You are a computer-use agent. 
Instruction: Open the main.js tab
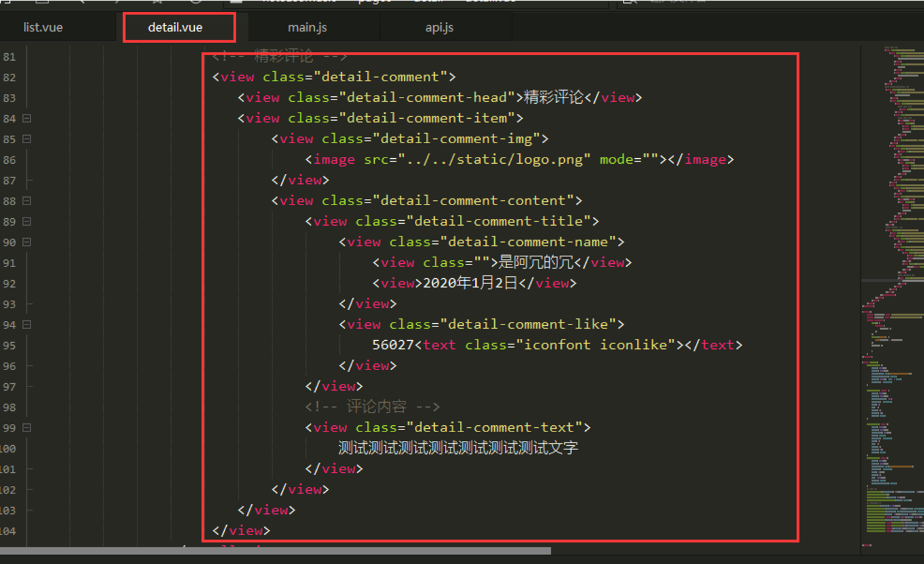click(307, 28)
